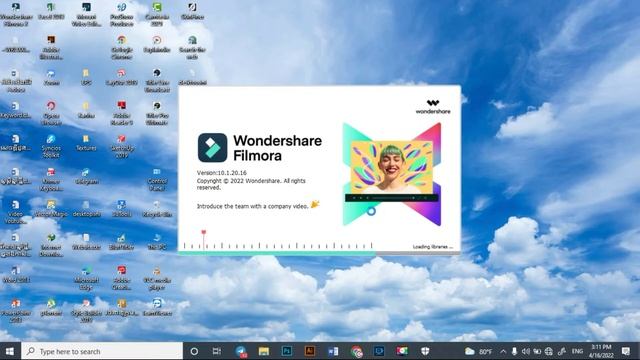Click the "Version:10.1.20.16" text

coord(222,173)
